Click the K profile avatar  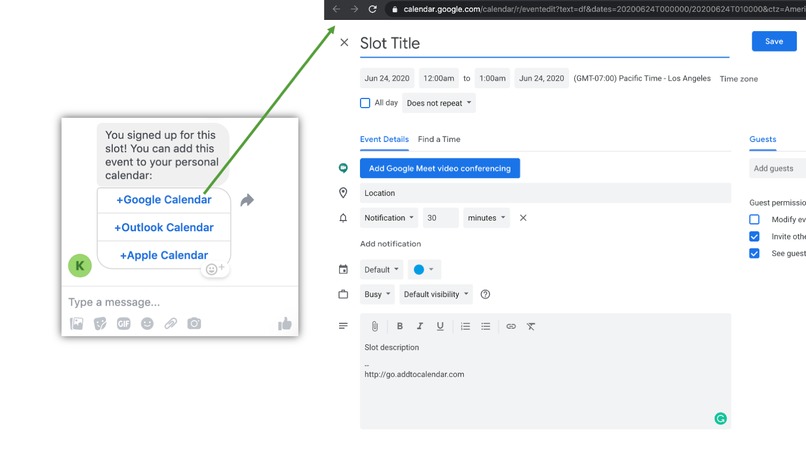[x=80, y=266]
